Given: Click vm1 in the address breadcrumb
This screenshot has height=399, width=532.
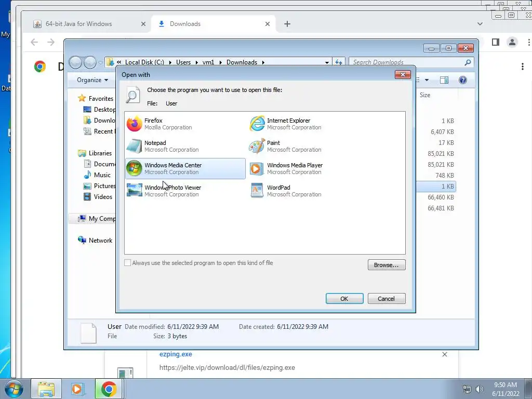Looking at the screenshot, I should coord(208,62).
